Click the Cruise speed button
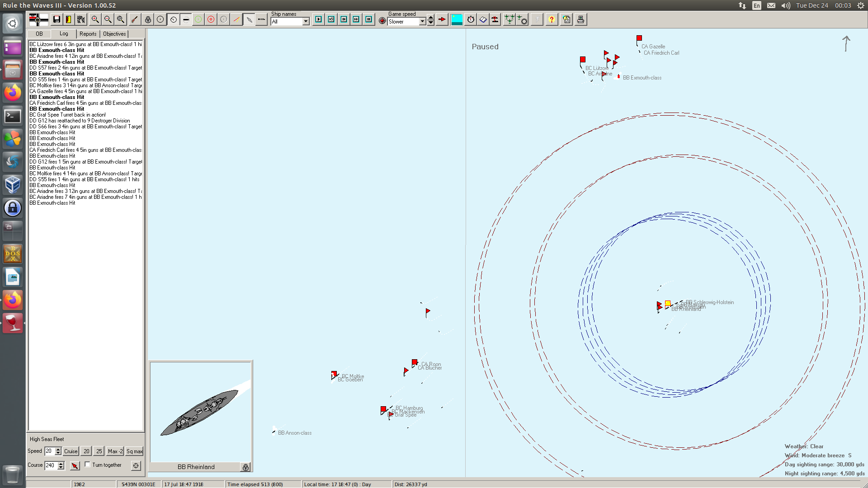The height and width of the screenshot is (488, 868). click(x=71, y=451)
